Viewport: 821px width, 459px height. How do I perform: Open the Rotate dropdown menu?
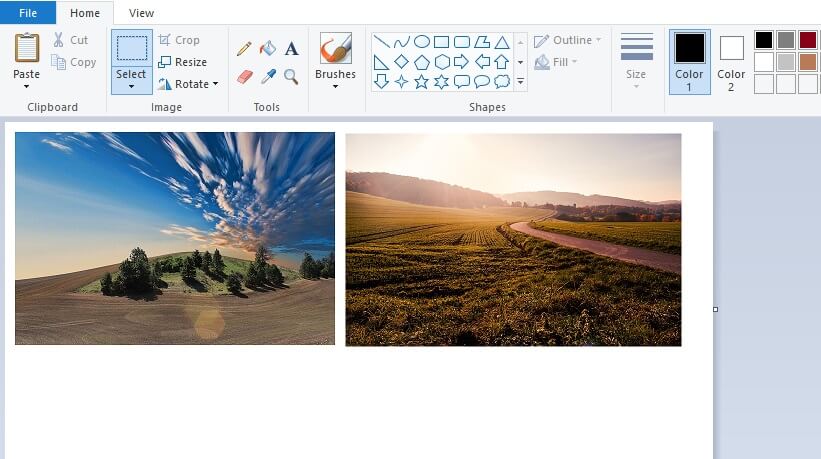pyautogui.click(x=188, y=84)
